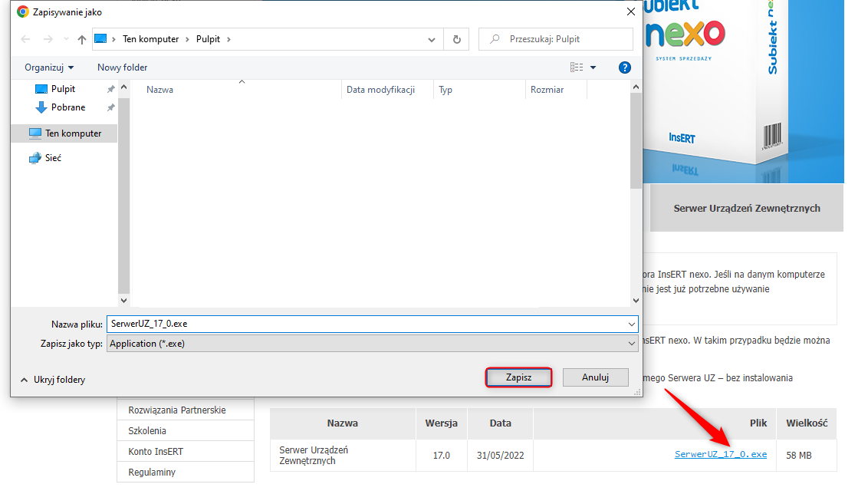Click the pin icon beside Pulpit
The image size is (868, 494).
(110, 89)
